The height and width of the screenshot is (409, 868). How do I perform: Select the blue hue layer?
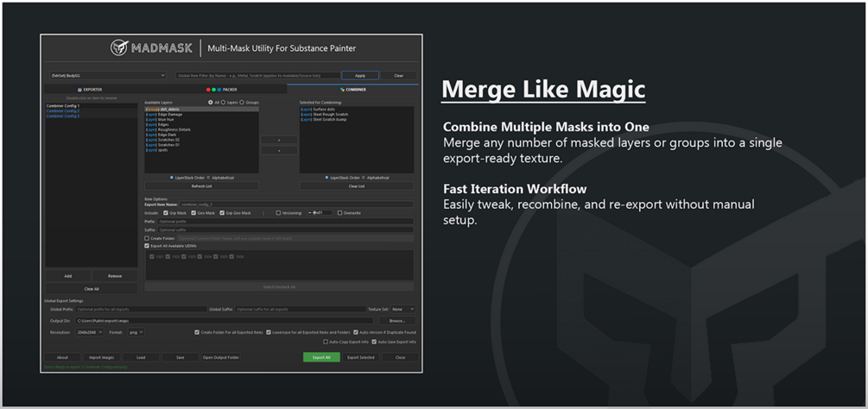(201, 119)
